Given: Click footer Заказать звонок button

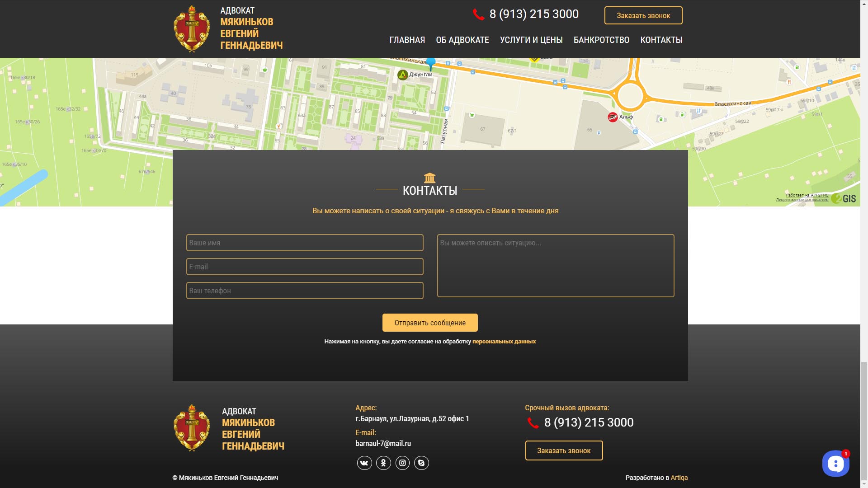Looking at the screenshot, I should coord(564,450).
